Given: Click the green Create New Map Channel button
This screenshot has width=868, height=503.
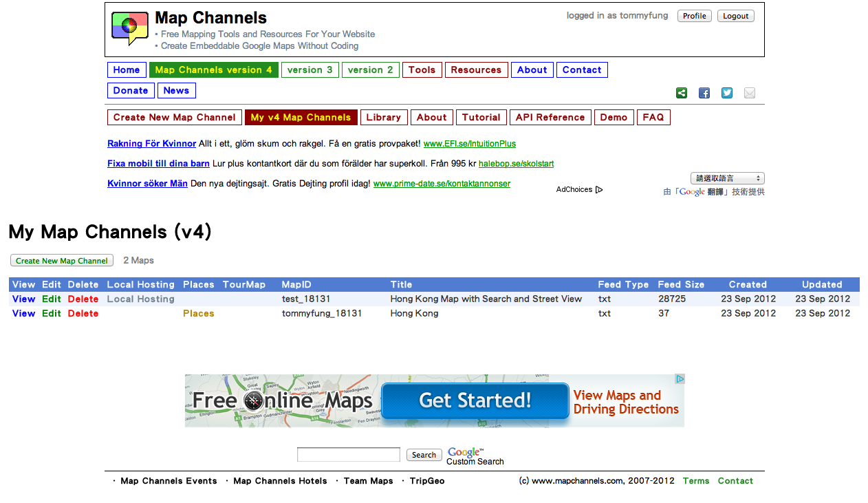Looking at the screenshot, I should pyautogui.click(x=62, y=261).
